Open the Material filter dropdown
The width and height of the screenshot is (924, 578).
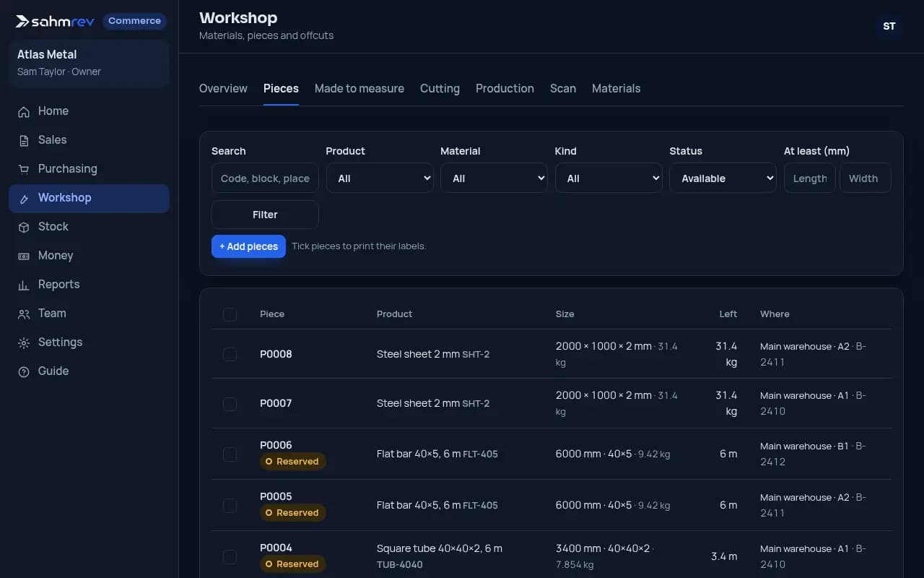tap(494, 178)
